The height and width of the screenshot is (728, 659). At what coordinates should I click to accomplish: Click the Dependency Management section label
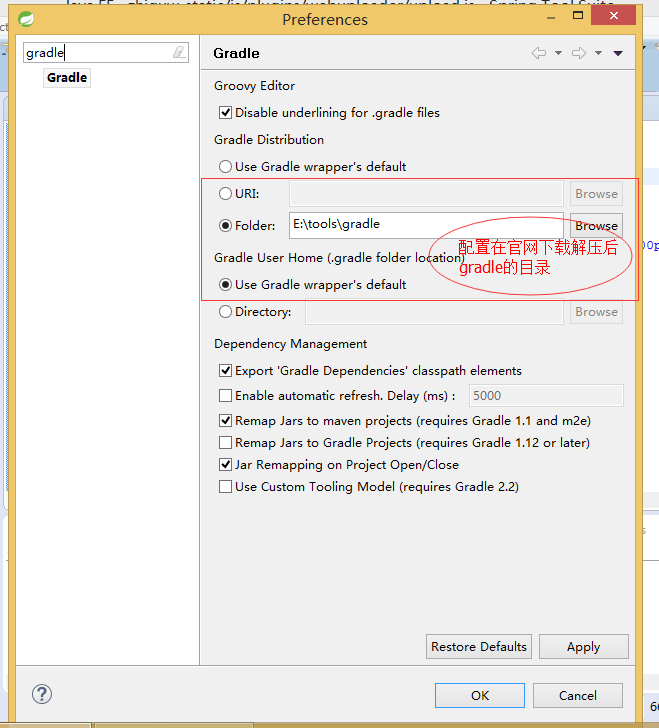point(290,344)
